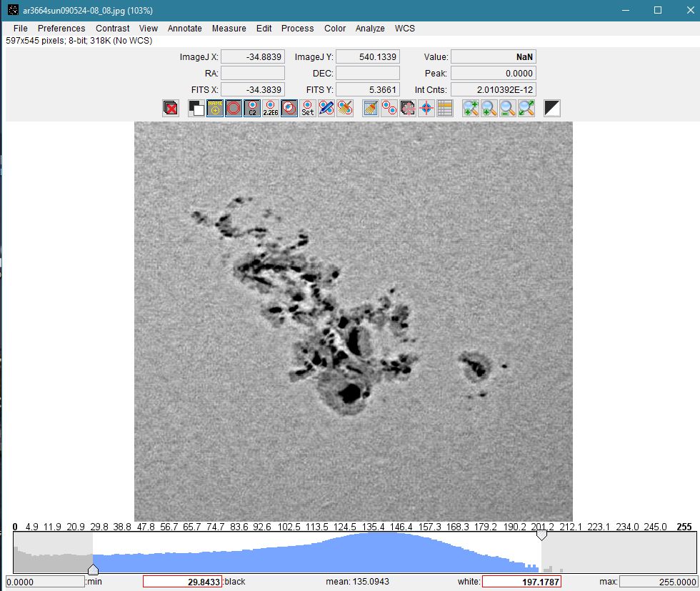This screenshot has height=591, width=700.
Task: Open the C2 aperture photometry tool
Action: point(251,108)
